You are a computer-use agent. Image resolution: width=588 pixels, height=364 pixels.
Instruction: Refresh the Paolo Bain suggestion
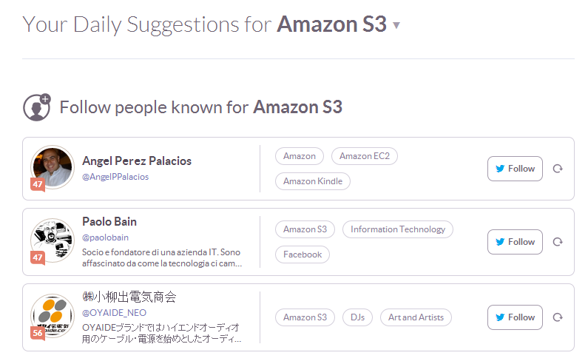coord(558,242)
